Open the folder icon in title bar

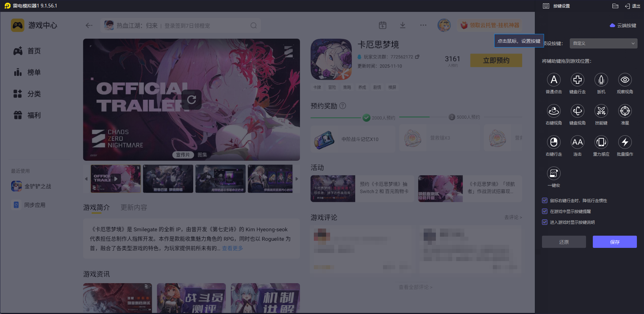(616, 6)
